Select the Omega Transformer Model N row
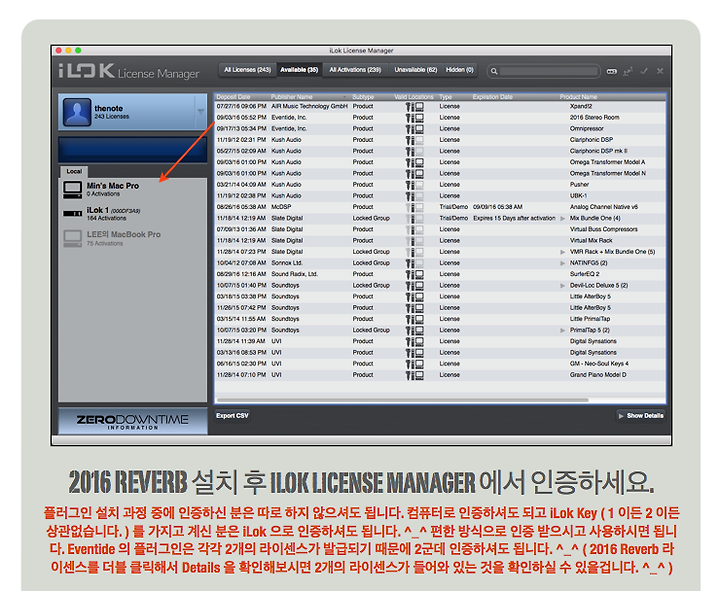This screenshot has width=720, height=591. (x=440, y=174)
